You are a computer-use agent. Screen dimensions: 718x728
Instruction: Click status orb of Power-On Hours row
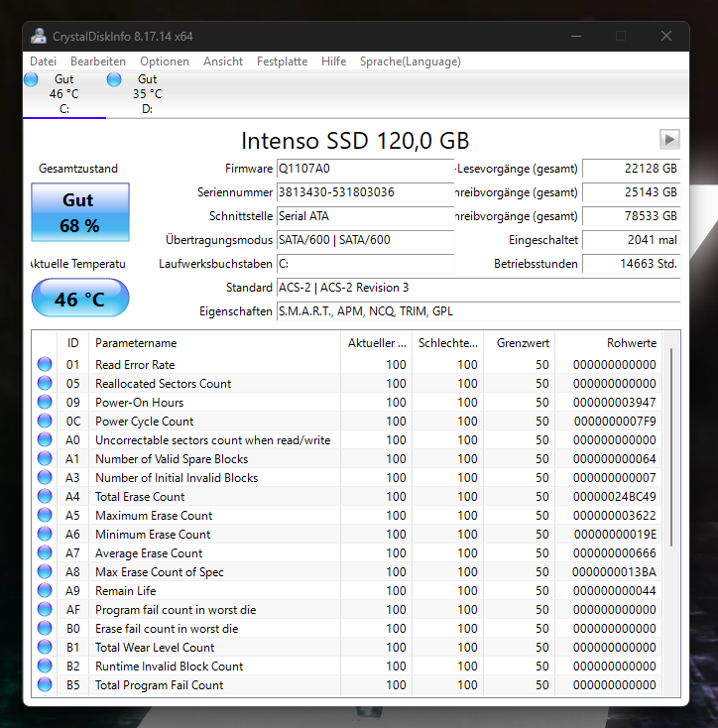[x=45, y=402]
